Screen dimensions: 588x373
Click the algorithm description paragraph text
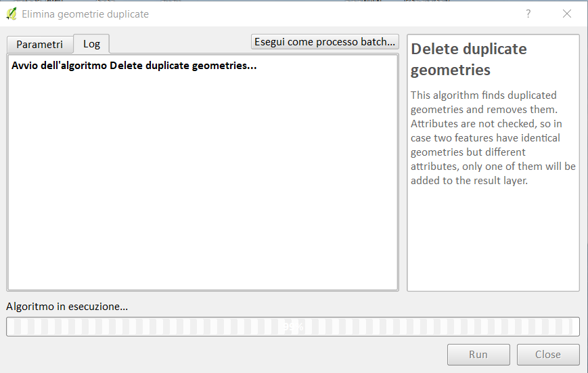click(x=493, y=137)
